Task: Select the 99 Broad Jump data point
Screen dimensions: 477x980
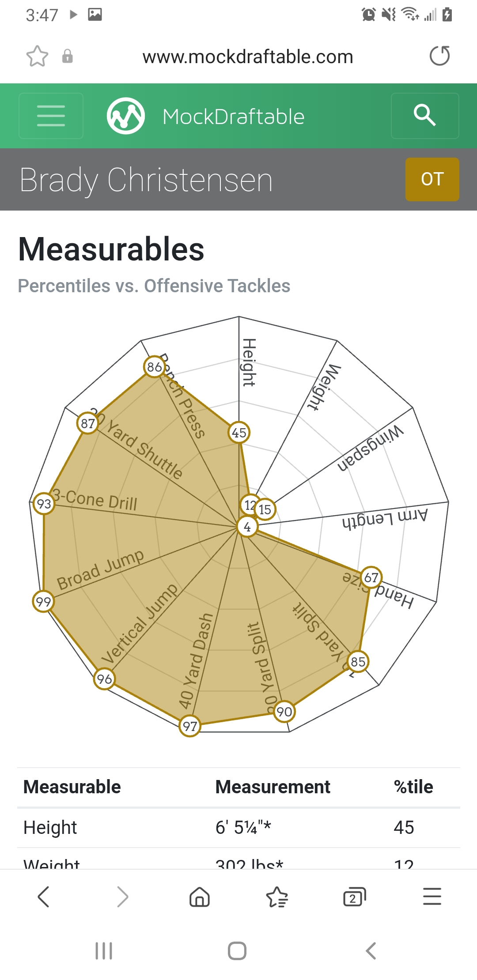Action: coord(44,602)
